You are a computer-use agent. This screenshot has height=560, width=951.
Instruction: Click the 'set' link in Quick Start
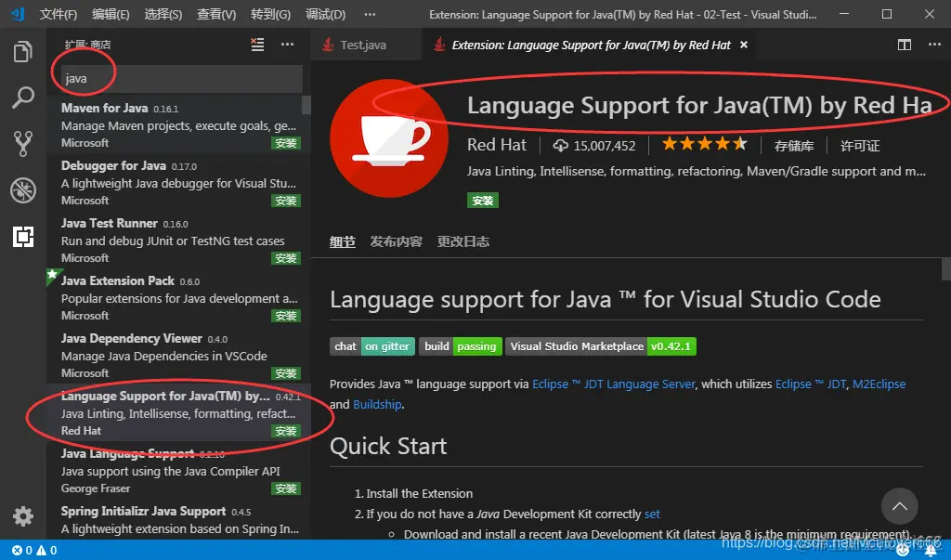652,514
